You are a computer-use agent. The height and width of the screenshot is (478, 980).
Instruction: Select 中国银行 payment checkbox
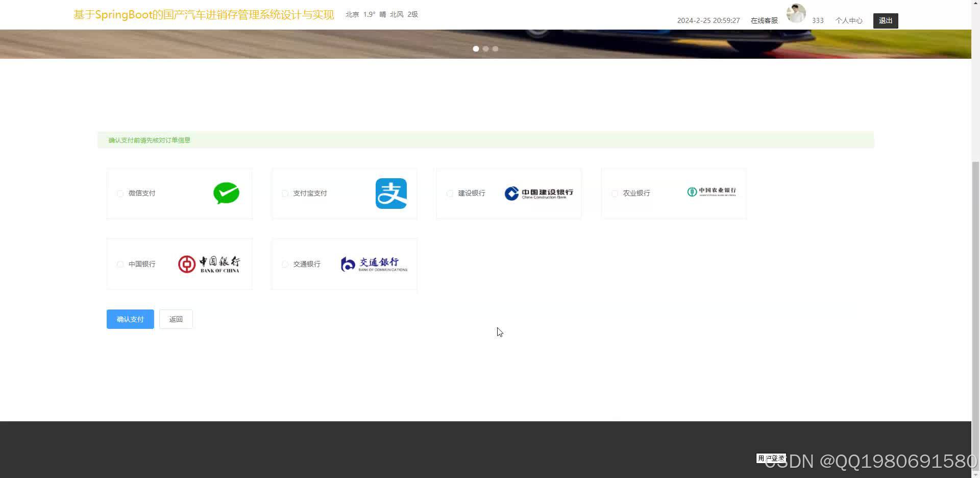click(x=120, y=264)
